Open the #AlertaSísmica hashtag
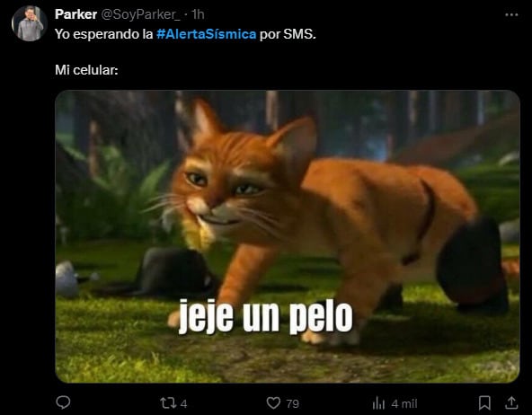The image size is (532, 415). (x=207, y=34)
